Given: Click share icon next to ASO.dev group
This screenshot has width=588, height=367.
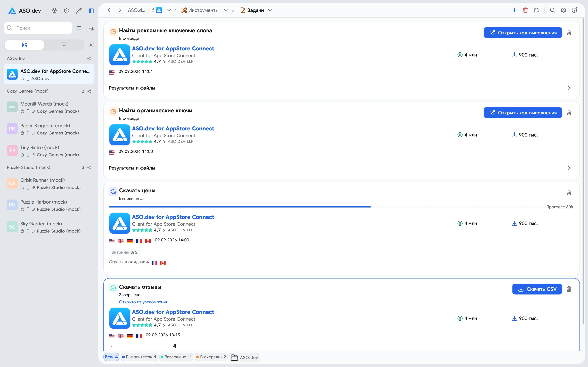Looking at the screenshot, I should [89, 59].
